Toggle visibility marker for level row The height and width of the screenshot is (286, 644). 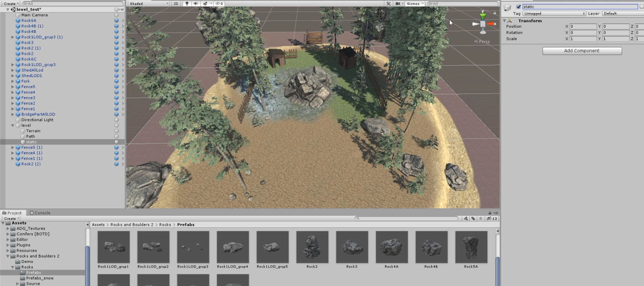coord(116,126)
